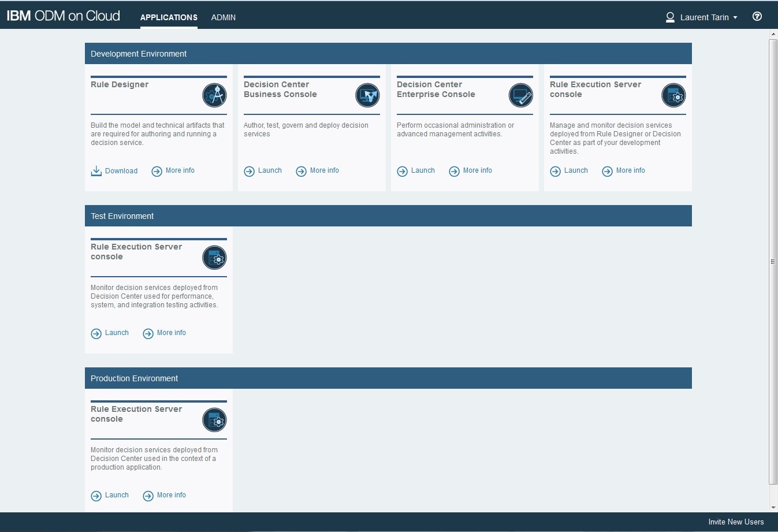Click the Rule Execution Server console gear icon in Development Environment
This screenshot has height=532, width=778.
(x=673, y=95)
